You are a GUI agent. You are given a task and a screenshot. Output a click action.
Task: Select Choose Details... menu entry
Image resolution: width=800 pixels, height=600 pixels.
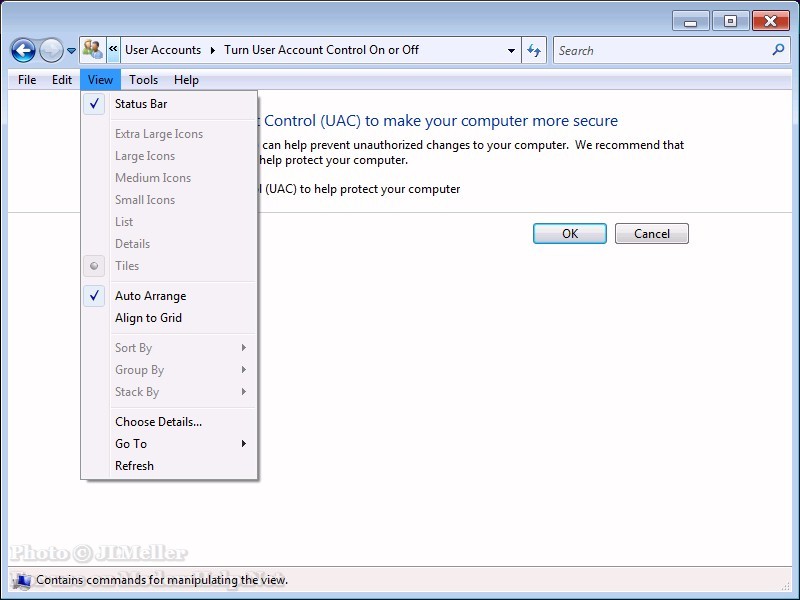click(x=169, y=422)
